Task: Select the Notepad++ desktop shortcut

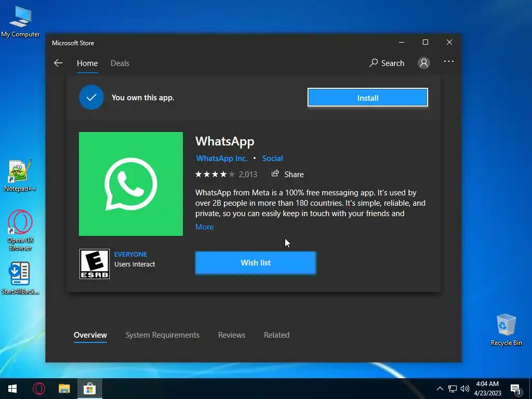Action: point(20,176)
